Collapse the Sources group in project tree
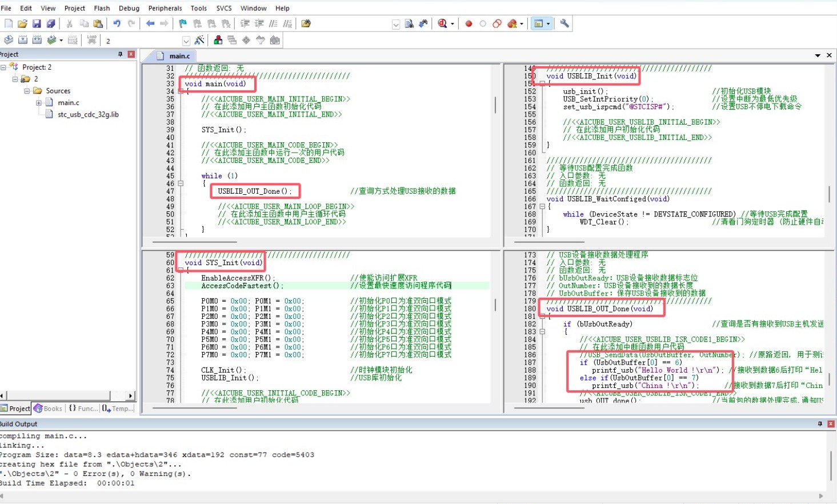837x504 pixels. [26, 91]
